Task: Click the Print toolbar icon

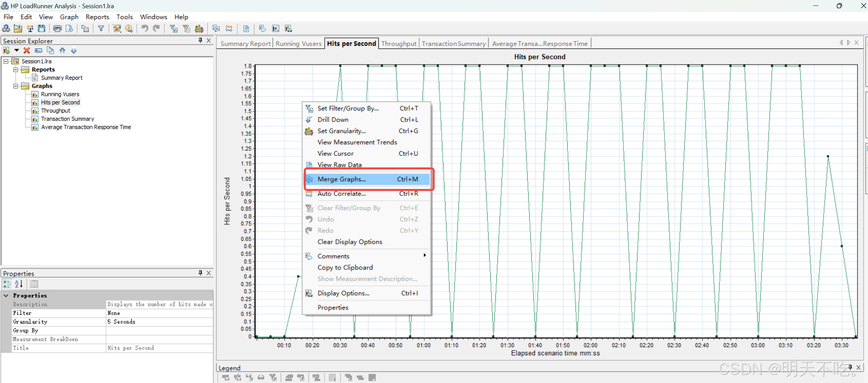Action: pyautogui.click(x=57, y=29)
